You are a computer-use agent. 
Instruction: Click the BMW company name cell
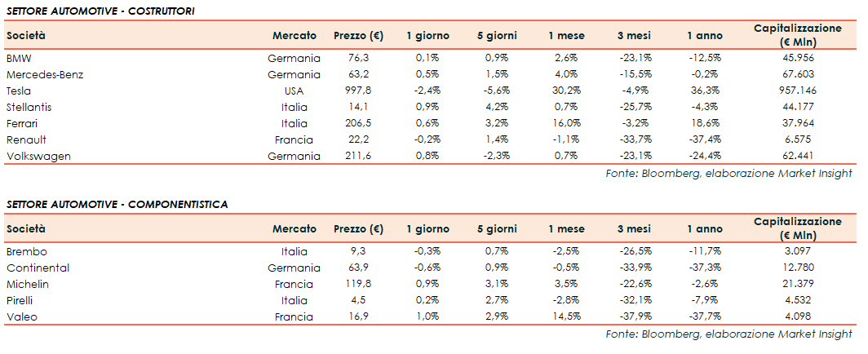(17, 58)
